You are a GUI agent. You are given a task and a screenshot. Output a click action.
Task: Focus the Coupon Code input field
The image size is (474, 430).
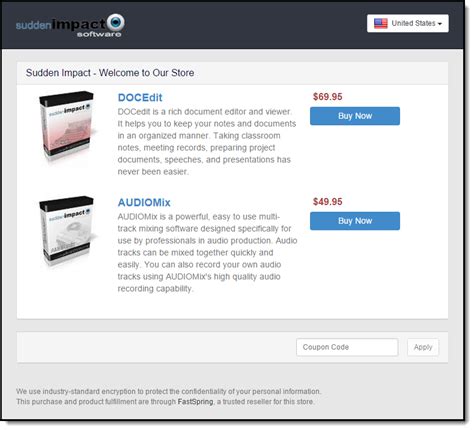[347, 347]
